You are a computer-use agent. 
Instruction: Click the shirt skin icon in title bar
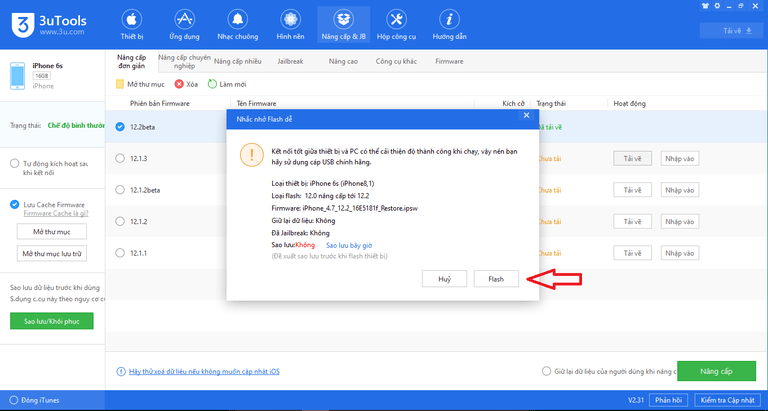tap(705, 6)
